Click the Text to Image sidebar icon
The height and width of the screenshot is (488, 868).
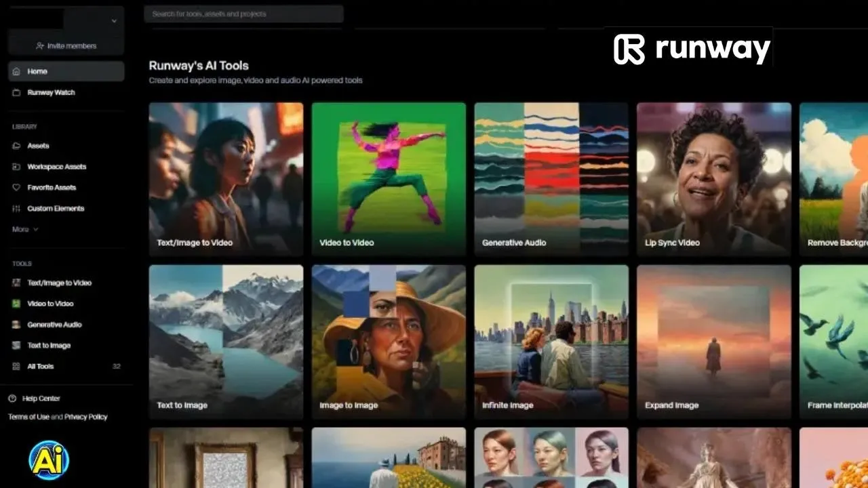tap(17, 346)
